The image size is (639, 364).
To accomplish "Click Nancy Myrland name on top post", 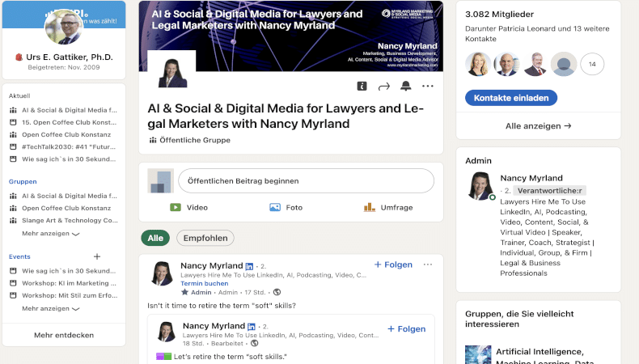I will coord(211,266).
